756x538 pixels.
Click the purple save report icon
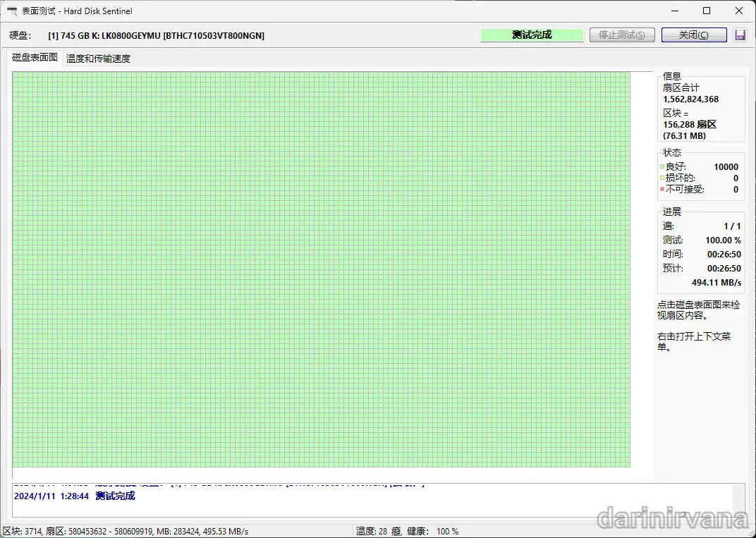[740, 35]
